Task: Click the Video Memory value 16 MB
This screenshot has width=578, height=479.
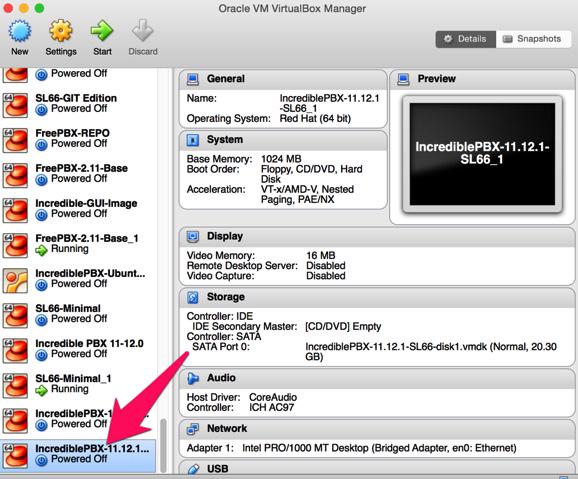Action: click(x=321, y=255)
